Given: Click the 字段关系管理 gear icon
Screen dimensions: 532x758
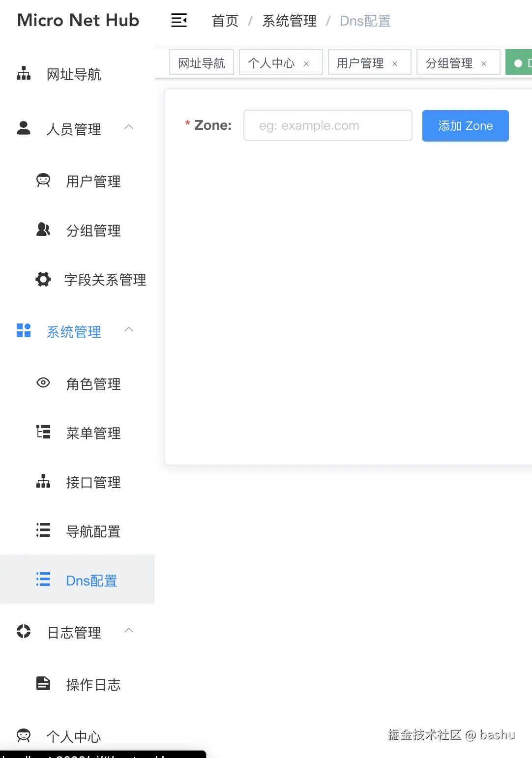Looking at the screenshot, I should click(43, 279).
